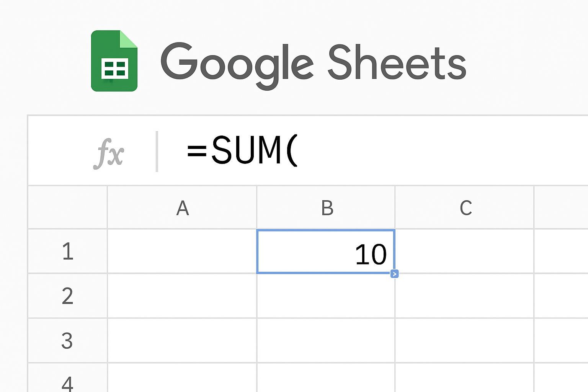Select row 4 header
This screenshot has height=392, width=588.
coord(68,381)
